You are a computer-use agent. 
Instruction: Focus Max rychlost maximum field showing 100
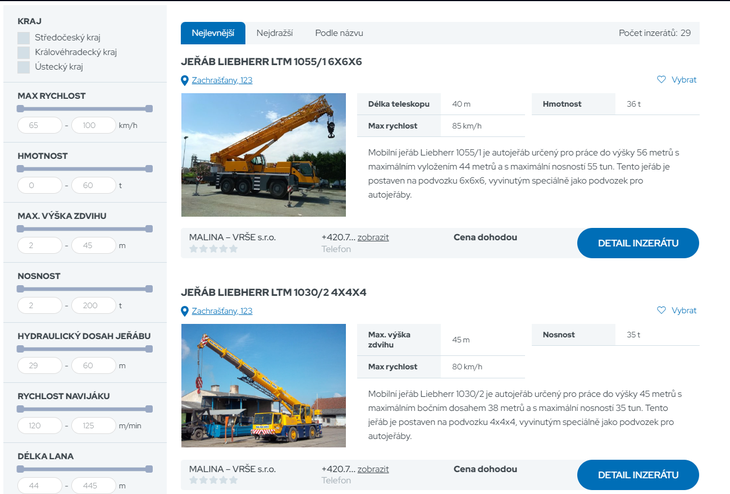pyautogui.click(x=94, y=125)
